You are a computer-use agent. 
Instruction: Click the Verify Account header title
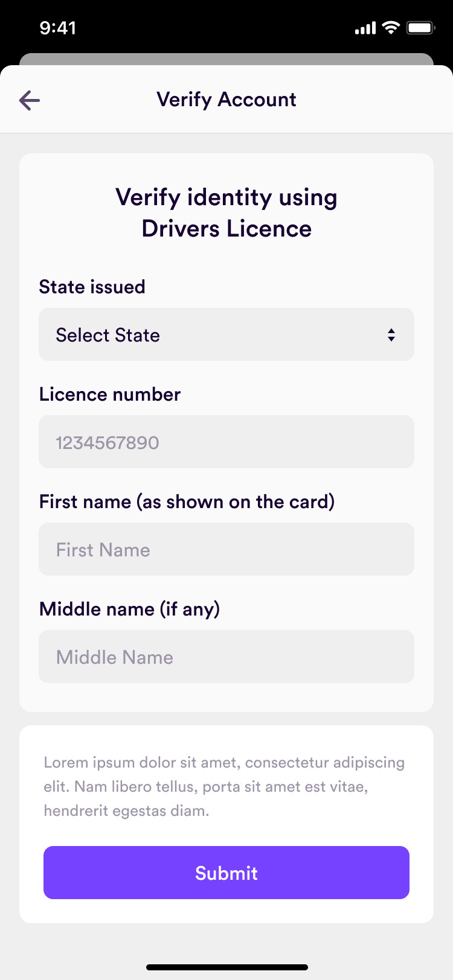226,100
